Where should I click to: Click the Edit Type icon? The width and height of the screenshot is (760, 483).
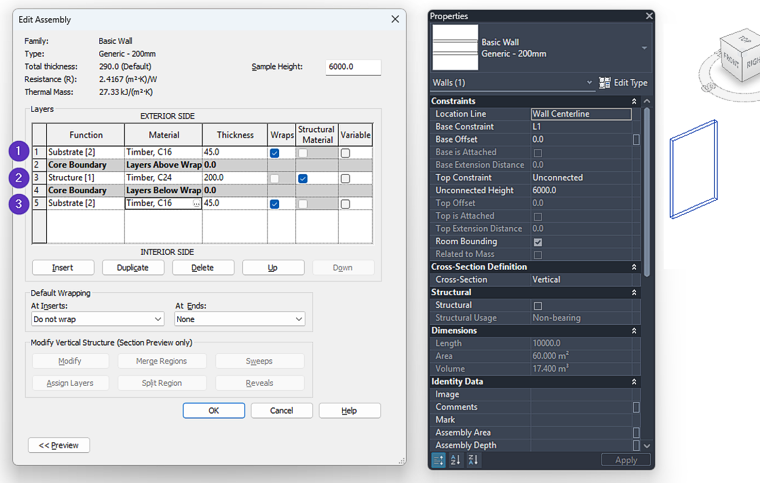[x=605, y=83]
